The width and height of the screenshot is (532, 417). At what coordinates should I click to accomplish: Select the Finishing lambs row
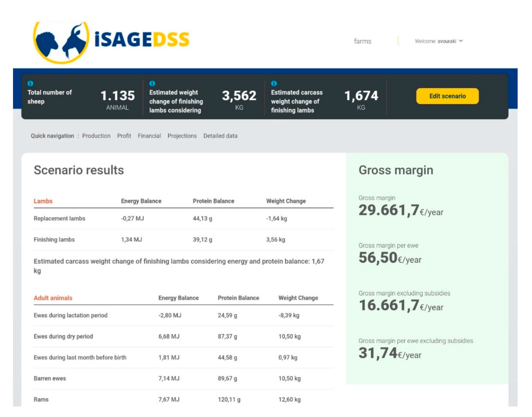point(54,239)
